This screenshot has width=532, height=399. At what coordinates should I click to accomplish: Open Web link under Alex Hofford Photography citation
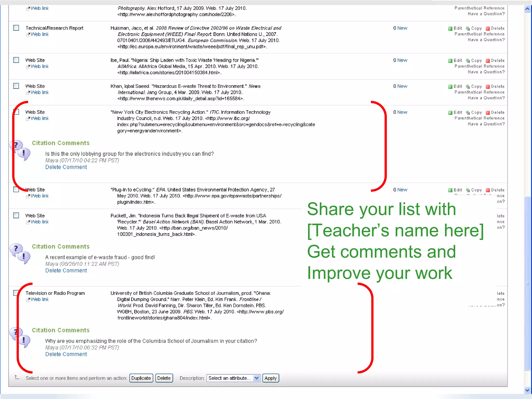click(39, 8)
